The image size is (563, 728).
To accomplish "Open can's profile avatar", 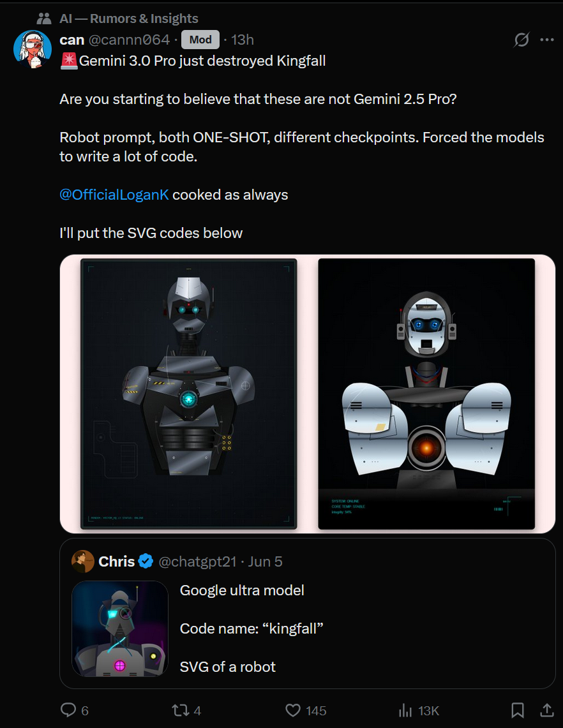I will [33, 49].
